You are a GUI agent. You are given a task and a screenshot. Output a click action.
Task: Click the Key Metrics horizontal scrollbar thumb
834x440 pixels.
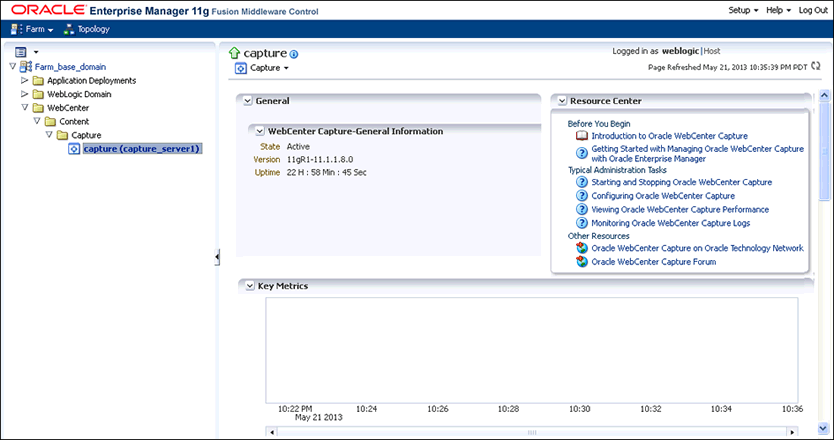[532, 432]
